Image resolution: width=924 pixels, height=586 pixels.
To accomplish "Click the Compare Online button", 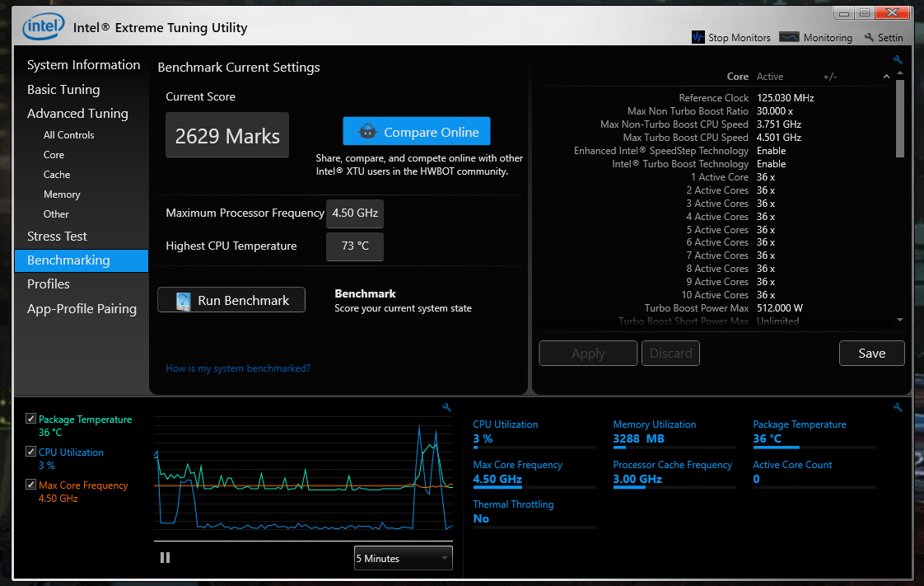I will (417, 132).
